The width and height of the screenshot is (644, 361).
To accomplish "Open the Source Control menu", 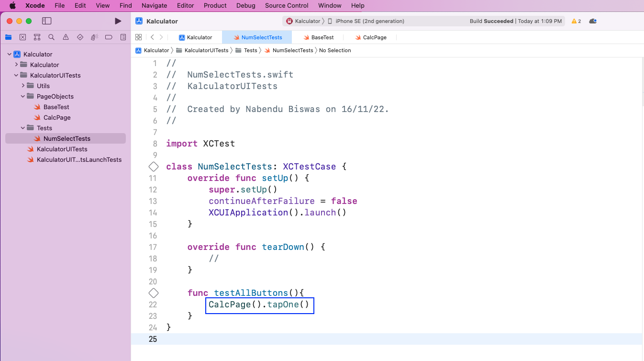I will pos(287,6).
